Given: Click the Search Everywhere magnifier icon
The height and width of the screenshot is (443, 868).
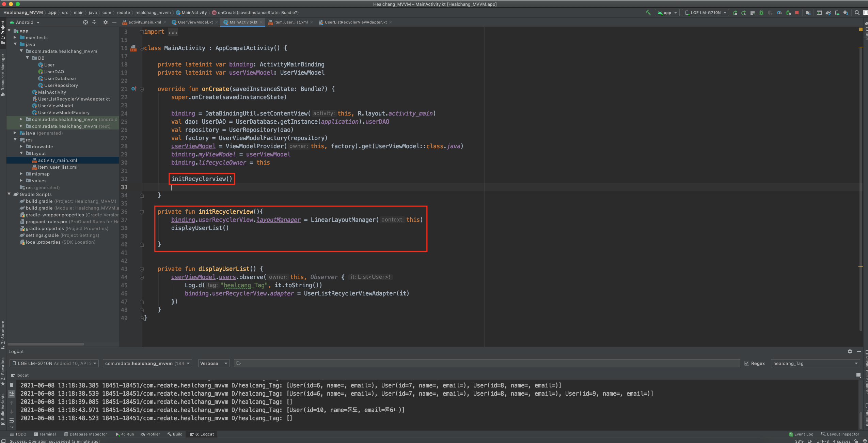Looking at the screenshot, I should pyautogui.click(x=857, y=13).
